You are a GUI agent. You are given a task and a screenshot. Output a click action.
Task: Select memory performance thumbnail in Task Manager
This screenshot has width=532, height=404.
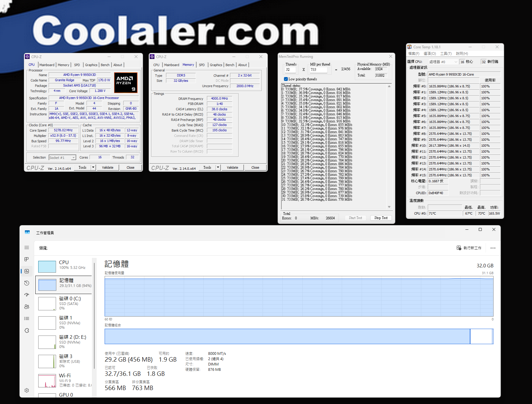coord(47,285)
